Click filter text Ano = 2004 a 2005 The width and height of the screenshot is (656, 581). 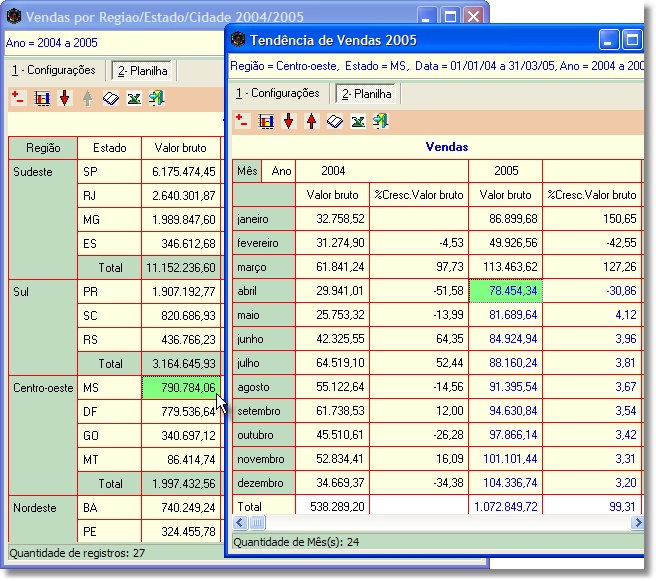click(x=51, y=43)
